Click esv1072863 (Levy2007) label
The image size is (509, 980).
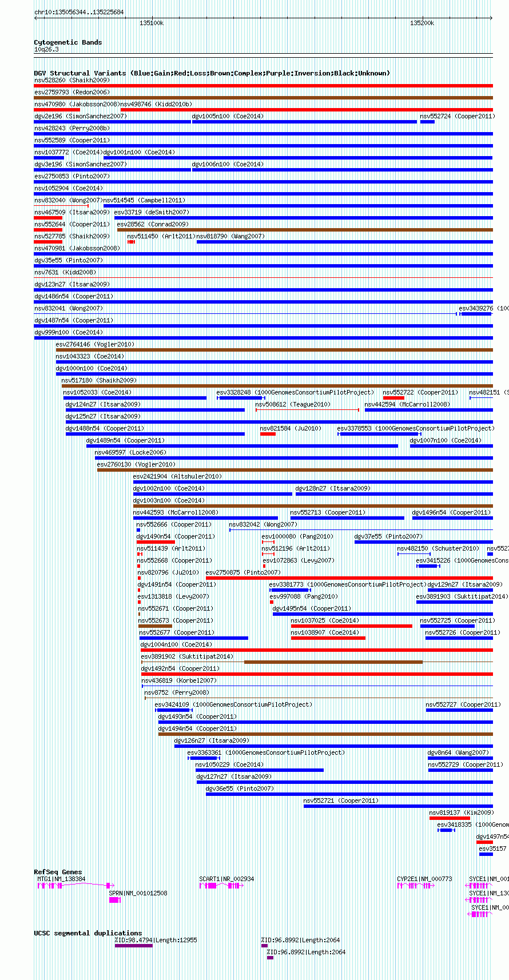299,560
